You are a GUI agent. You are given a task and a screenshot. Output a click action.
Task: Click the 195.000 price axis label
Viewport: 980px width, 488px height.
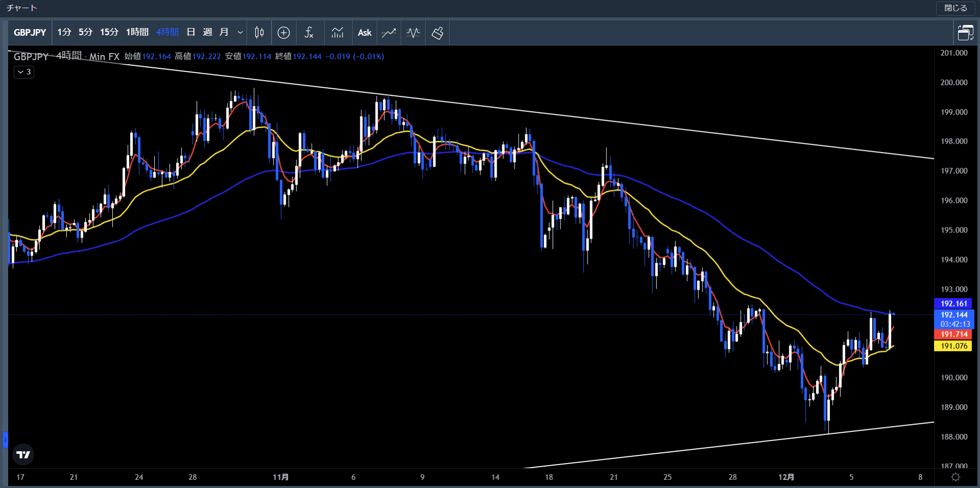pos(953,230)
